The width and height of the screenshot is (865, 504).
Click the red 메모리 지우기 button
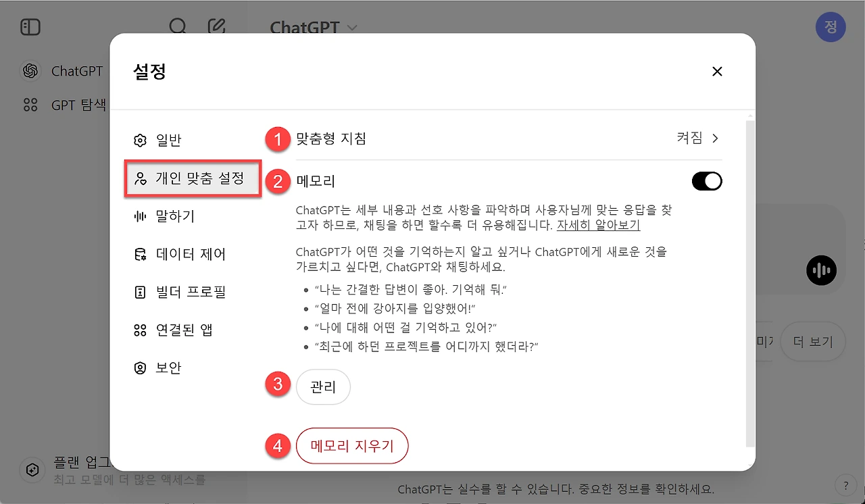pyautogui.click(x=353, y=446)
